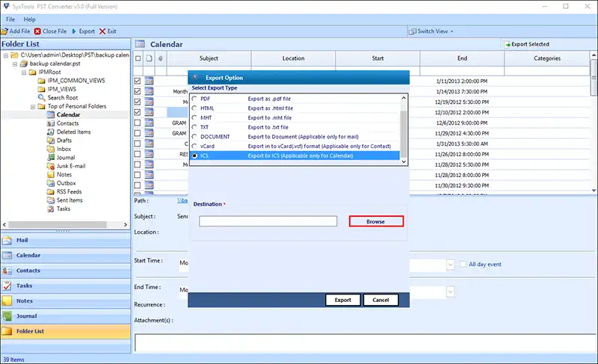The width and height of the screenshot is (598, 364).
Task: Select the Sent Items folder icon
Action: pyautogui.click(x=51, y=200)
